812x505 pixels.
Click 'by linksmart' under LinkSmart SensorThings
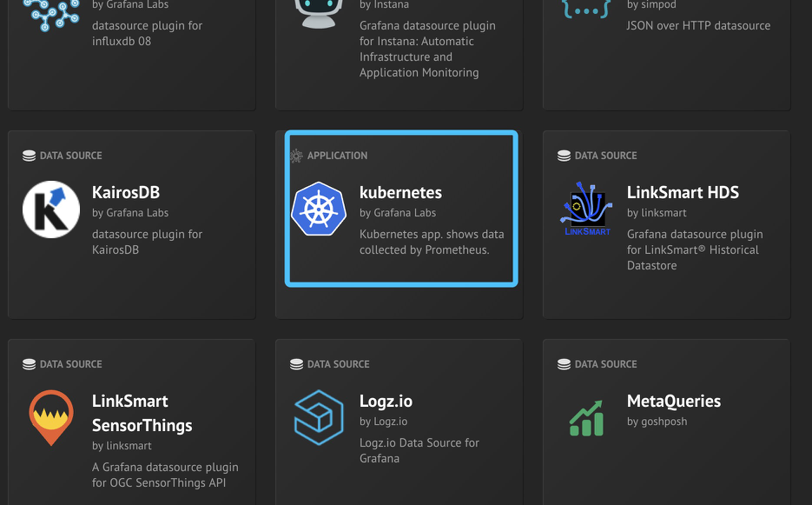(122, 446)
